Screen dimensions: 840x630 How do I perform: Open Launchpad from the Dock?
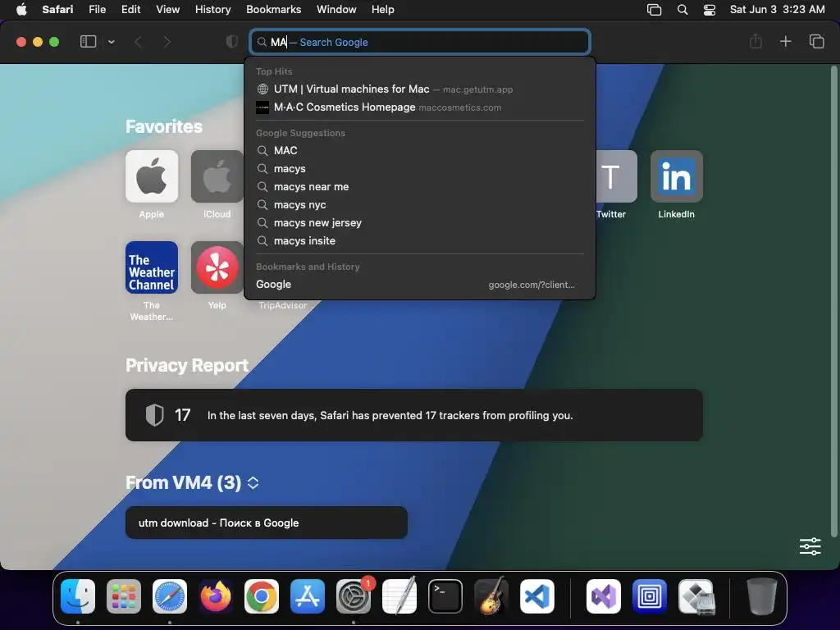click(124, 596)
